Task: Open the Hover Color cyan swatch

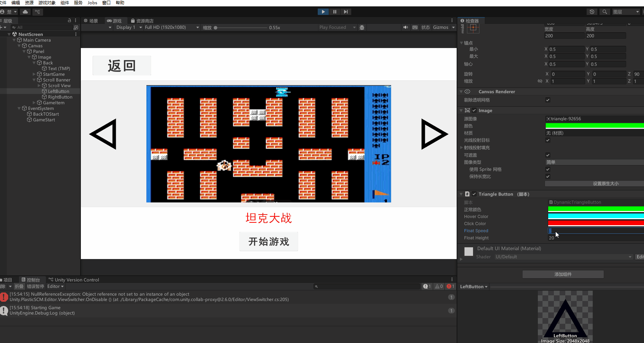Action: pyautogui.click(x=596, y=216)
